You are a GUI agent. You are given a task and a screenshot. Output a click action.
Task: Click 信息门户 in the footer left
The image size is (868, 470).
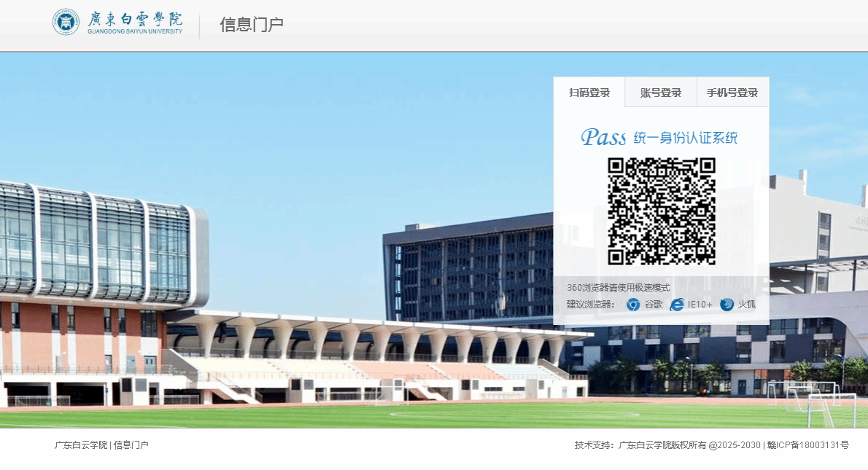click(131, 445)
